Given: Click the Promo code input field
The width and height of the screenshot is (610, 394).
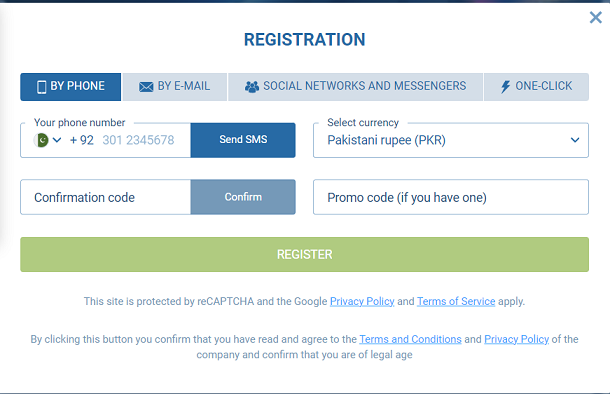Looking at the screenshot, I should 450,197.
